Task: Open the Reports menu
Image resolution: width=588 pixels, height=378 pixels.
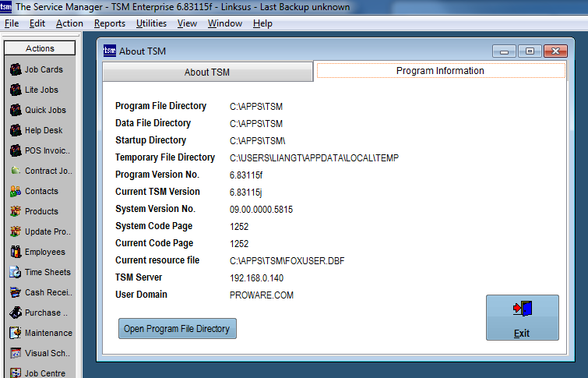Action: [x=110, y=23]
